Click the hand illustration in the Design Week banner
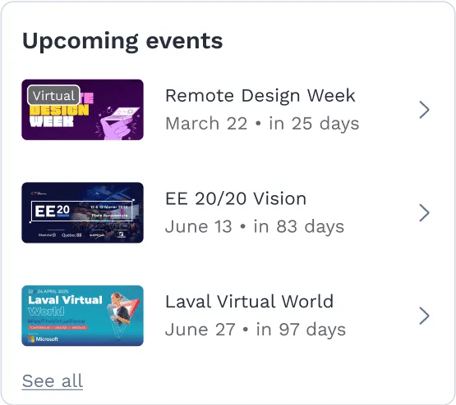Viewport: 456px width, 405px height. (x=117, y=123)
